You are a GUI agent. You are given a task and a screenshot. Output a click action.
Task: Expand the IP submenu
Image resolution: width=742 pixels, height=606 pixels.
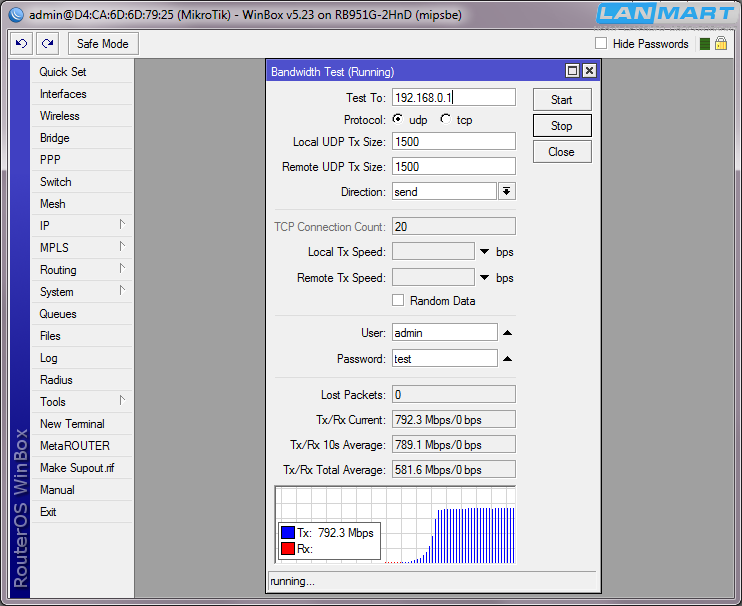[122, 225]
